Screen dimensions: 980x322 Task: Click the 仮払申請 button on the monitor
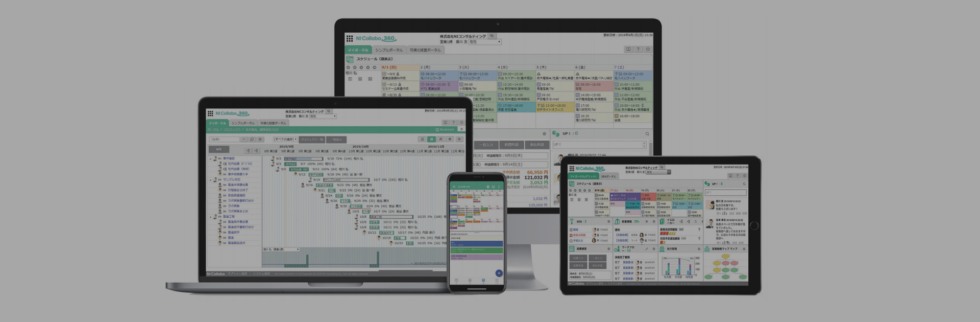[x=536, y=145]
